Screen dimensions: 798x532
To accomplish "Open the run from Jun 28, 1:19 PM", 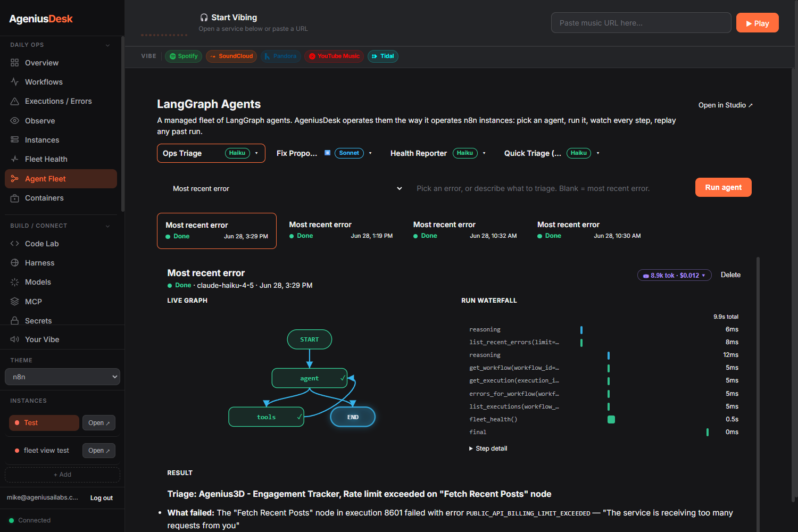I will [341, 230].
